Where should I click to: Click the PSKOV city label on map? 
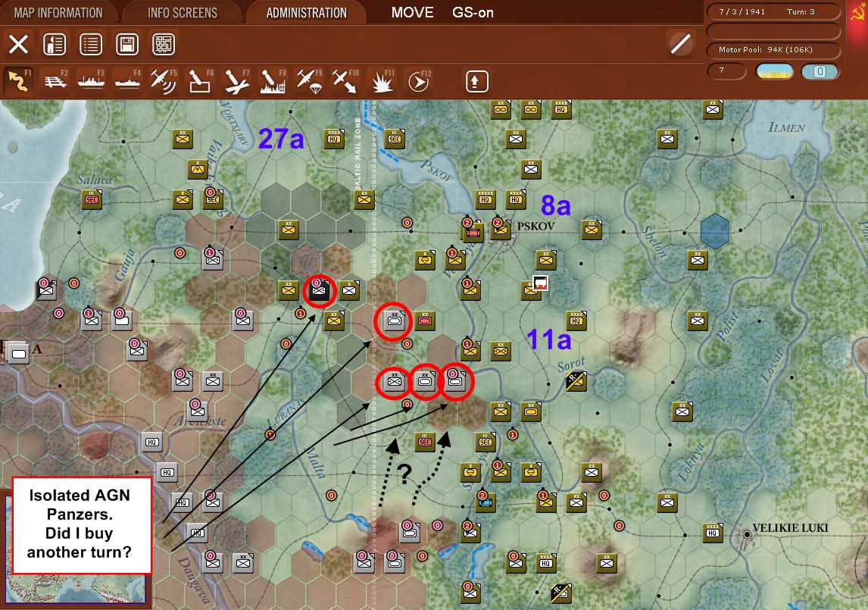pos(535,226)
